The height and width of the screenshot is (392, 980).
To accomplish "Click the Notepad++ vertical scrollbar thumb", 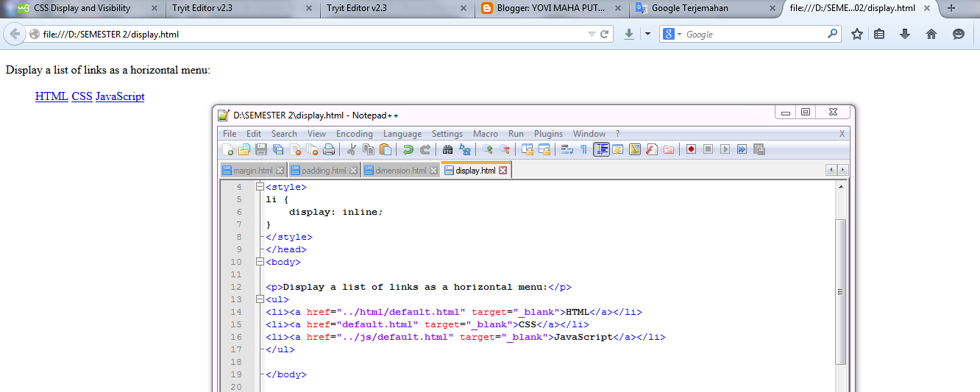I will point(841,291).
